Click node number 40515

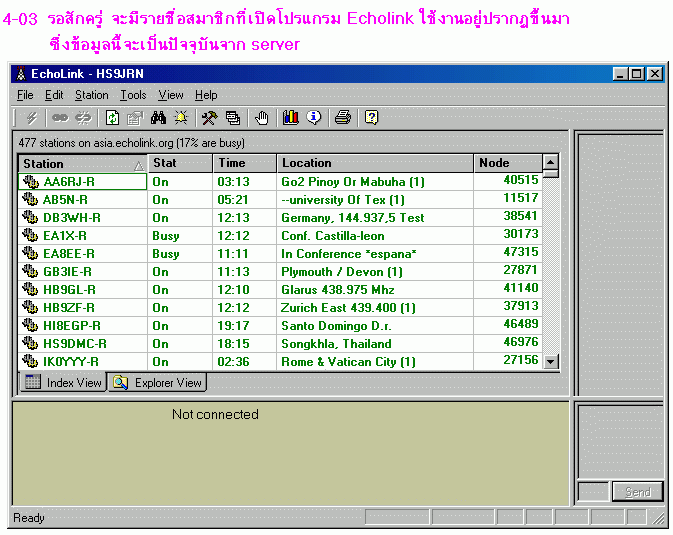coord(521,179)
